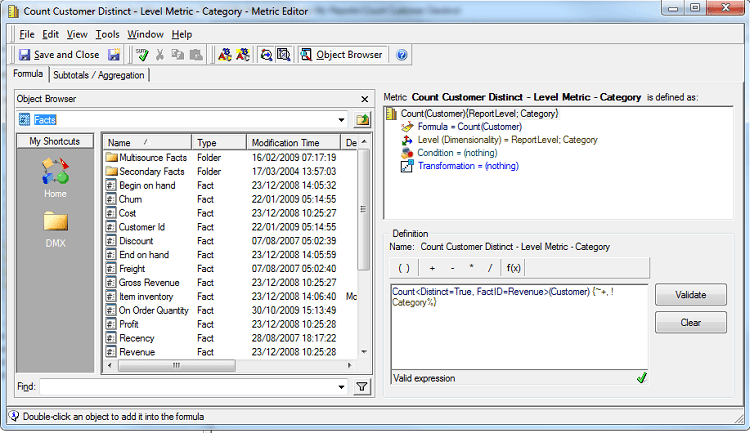The height and width of the screenshot is (433, 750).
Task: Click the Home shortcut icon
Action: [x=55, y=172]
